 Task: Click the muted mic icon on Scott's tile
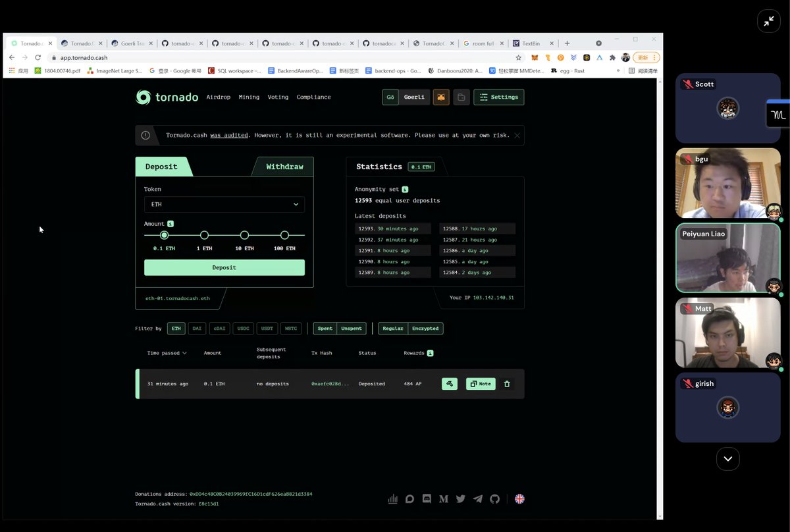point(688,84)
